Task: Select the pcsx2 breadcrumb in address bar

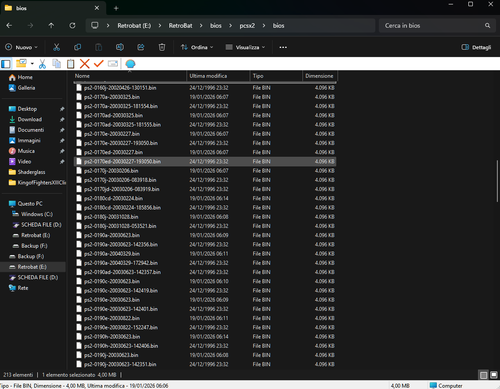Action: pos(247,26)
